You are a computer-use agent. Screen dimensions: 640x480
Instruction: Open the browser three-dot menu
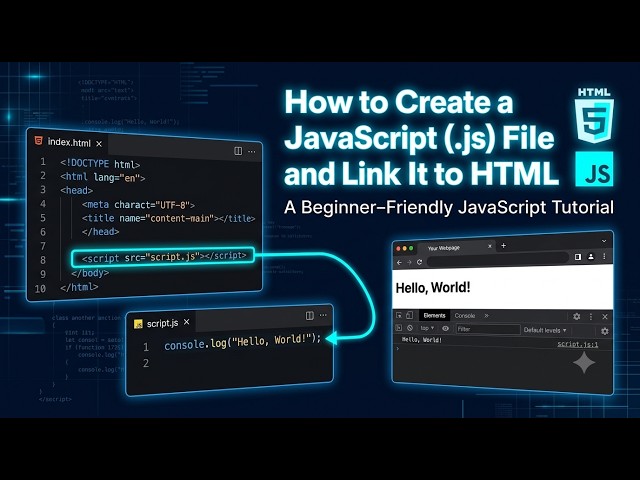click(x=604, y=256)
